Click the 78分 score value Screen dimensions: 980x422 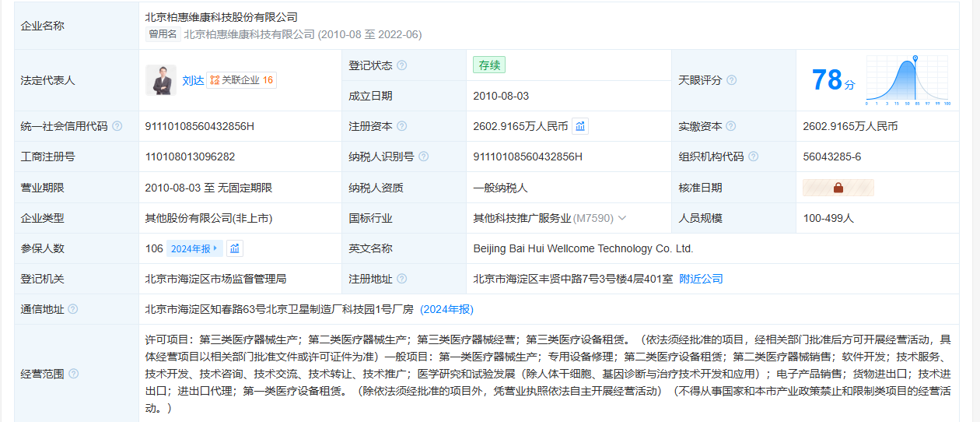833,80
